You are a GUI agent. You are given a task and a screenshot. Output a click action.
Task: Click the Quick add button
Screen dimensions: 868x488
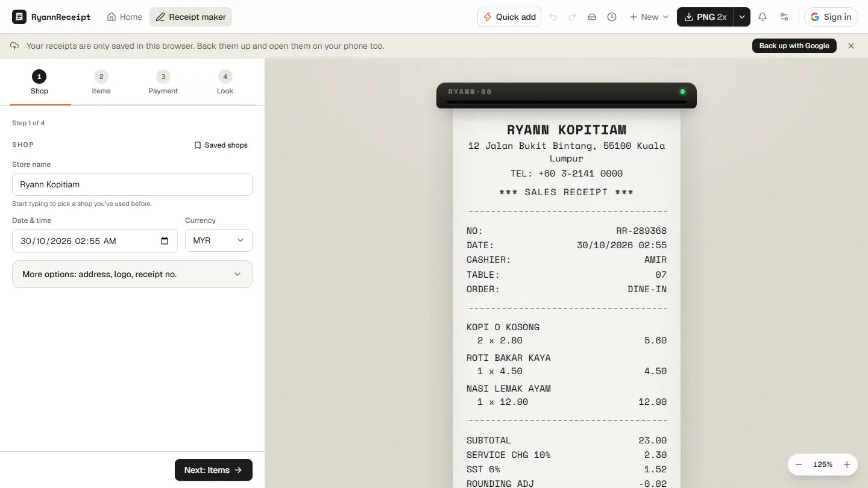pos(509,17)
